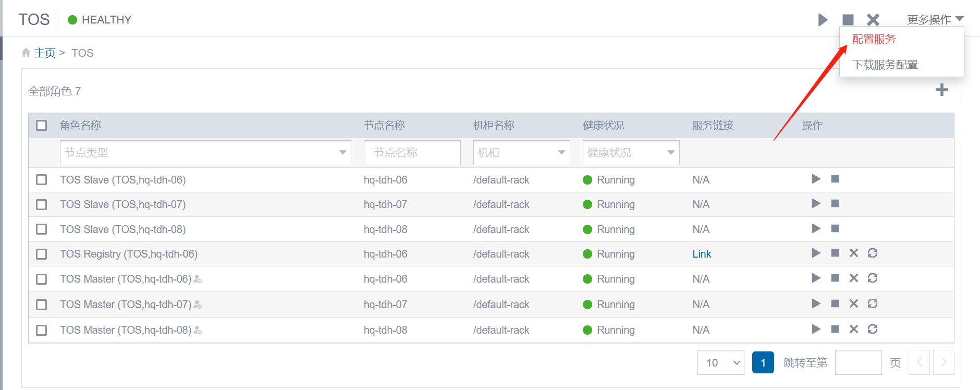Click the HEALTHY status label
This screenshot has width=980, height=390.
click(x=106, y=20)
